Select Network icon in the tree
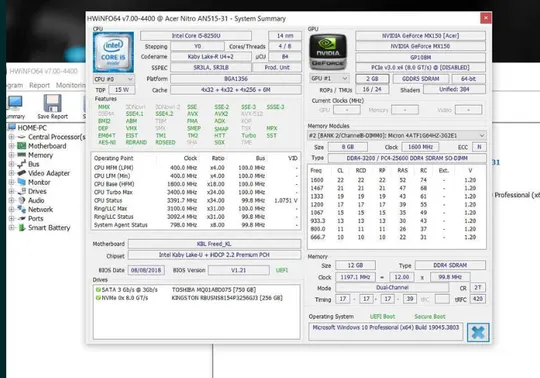Screen dimensions: 540x378 pyautogui.click(x=22, y=209)
